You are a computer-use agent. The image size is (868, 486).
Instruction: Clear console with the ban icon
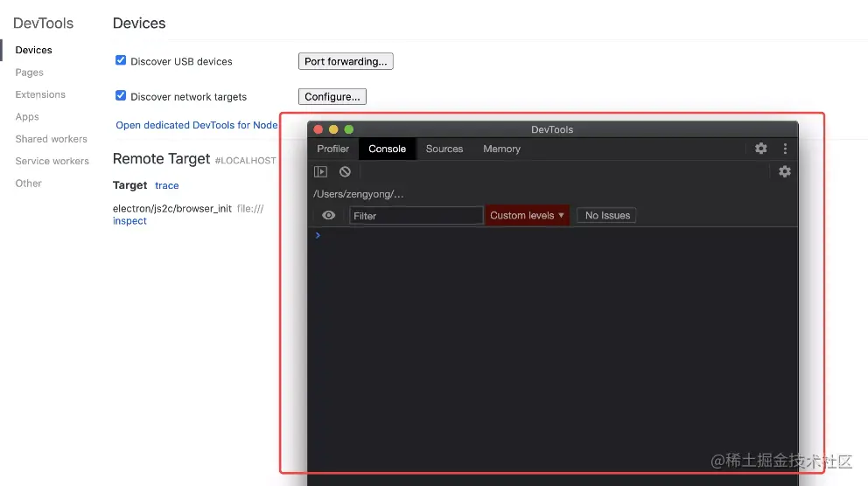click(x=345, y=172)
